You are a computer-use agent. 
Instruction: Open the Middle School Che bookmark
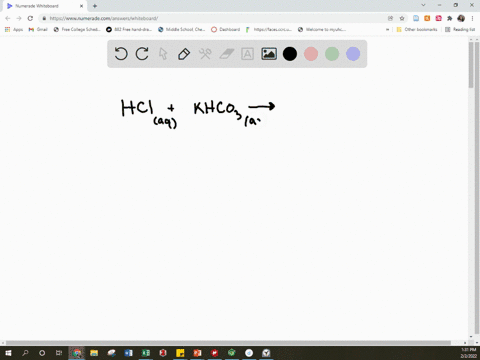[182, 29]
